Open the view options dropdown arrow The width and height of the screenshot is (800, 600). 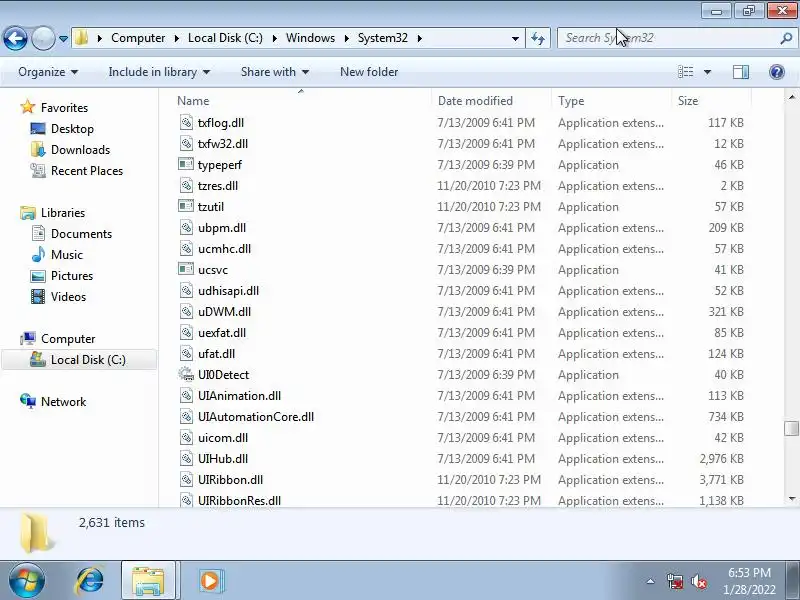tap(707, 72)
